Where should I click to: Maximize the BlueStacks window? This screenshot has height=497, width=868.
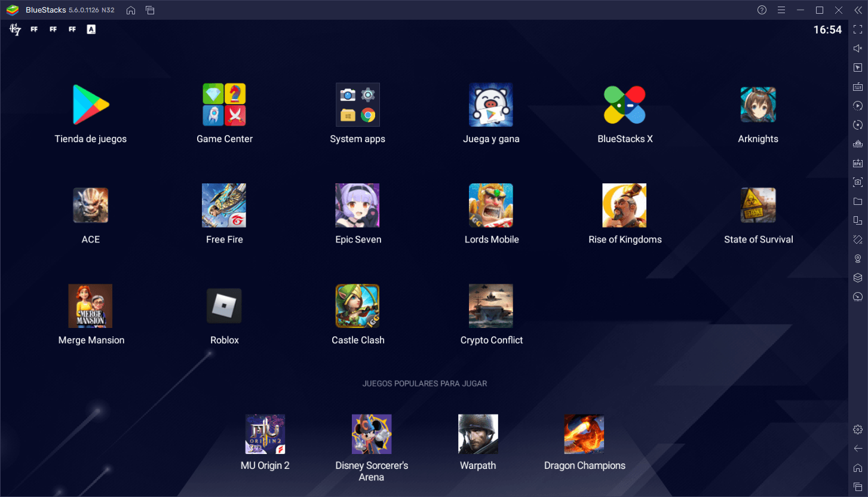(820, 10)
